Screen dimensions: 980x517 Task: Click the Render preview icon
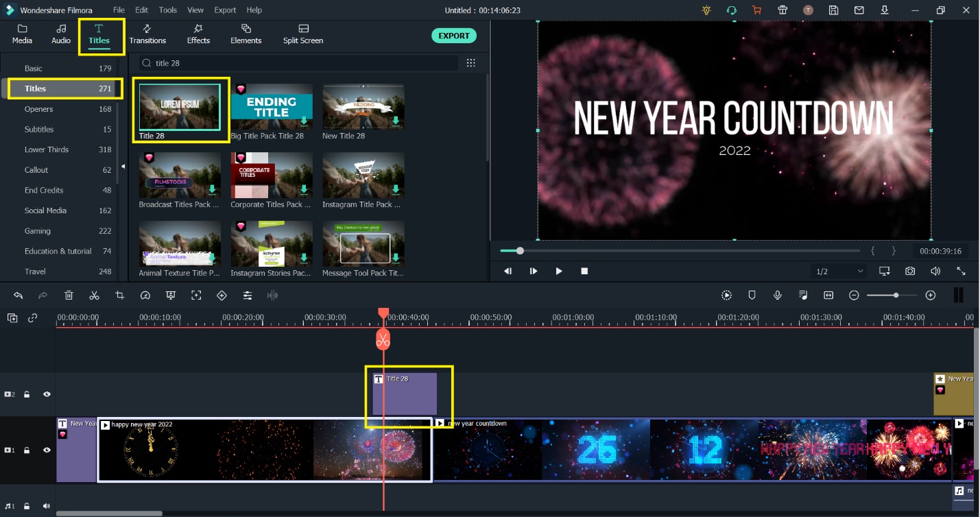click(726, 296)
